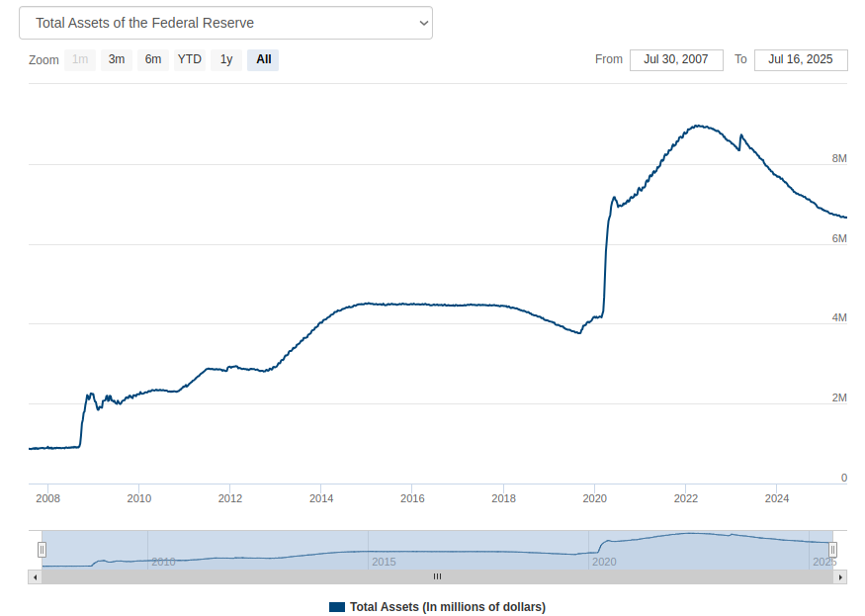Click the 2020 x-axis label
Screen dimensions: 865x616
(595, 498)
